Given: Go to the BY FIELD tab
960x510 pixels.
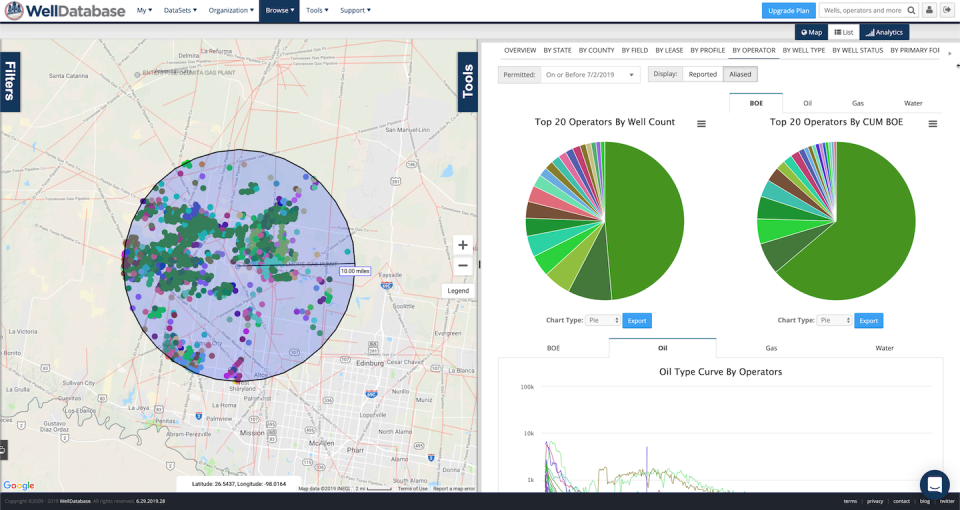Looking at the screenshot, I should (634, 50).
